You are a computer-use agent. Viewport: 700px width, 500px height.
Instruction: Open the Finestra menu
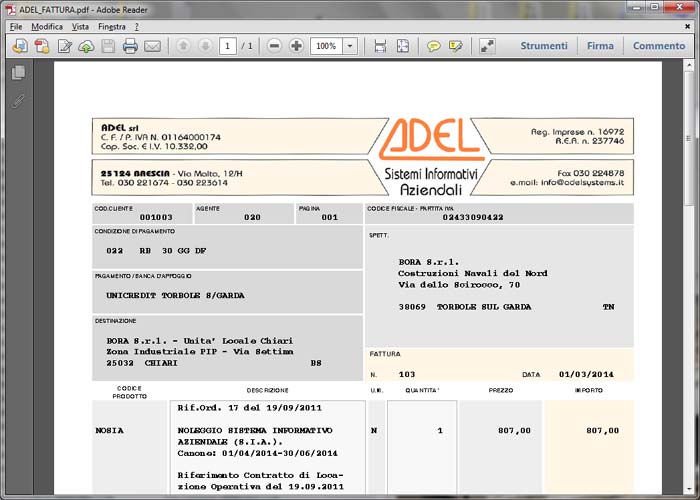click(x=112, y=26)
